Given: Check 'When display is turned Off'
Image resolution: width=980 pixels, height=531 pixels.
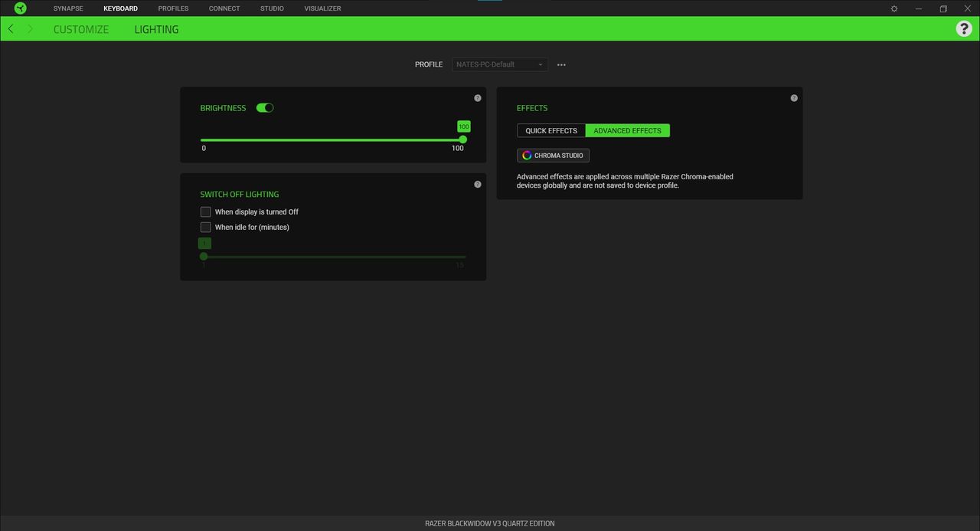Looking at the screenshot, I should 205,211.
